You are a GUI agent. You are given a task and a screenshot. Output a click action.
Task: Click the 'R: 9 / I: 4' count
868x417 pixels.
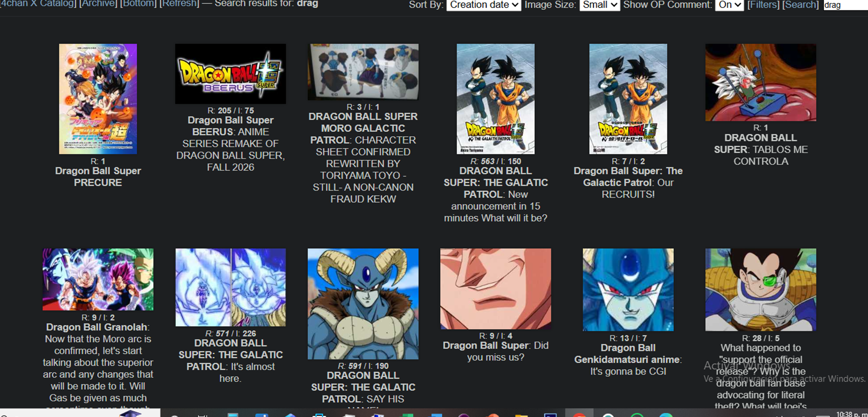pyautogui.click(x=496, y=336)
